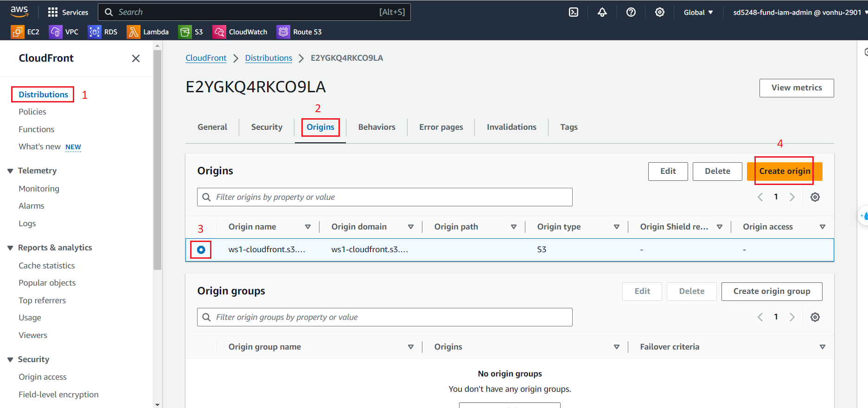Switch to the Invalidations tab
Image resolution: width=868 pixels, height=408 pixels.
511,127
